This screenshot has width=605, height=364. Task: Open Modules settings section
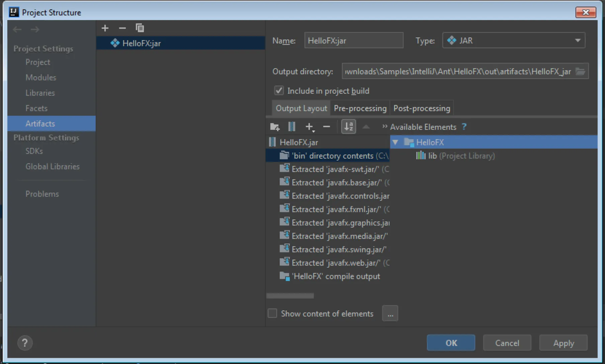[41, 78]
